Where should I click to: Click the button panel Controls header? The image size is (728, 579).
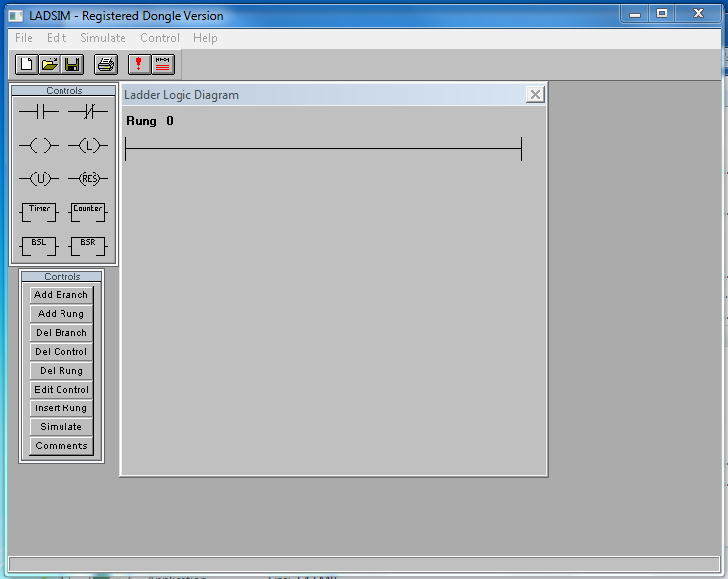61,276
